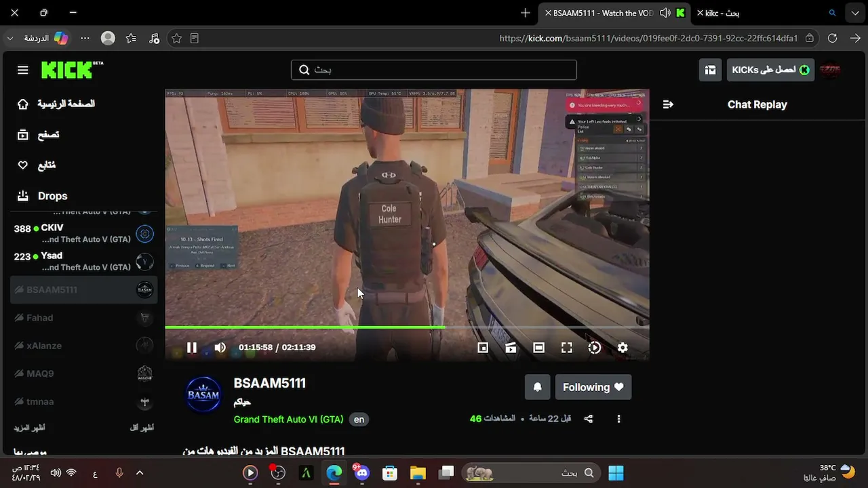Pause the video playback
This screenshot has width=868, height=488.
pos(192,348)
